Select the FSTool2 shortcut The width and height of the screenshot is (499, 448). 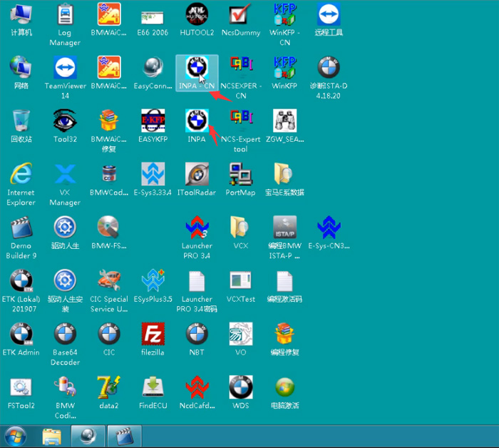[x=21, y=392]
